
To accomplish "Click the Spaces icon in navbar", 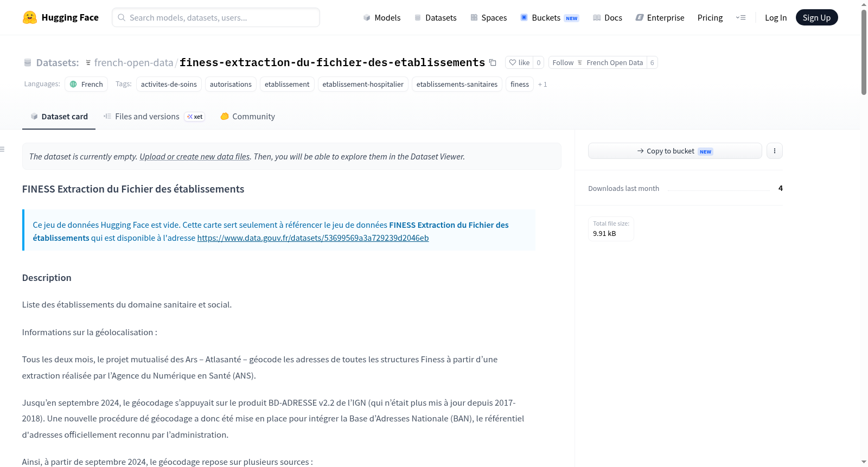I will click(474, 17).
